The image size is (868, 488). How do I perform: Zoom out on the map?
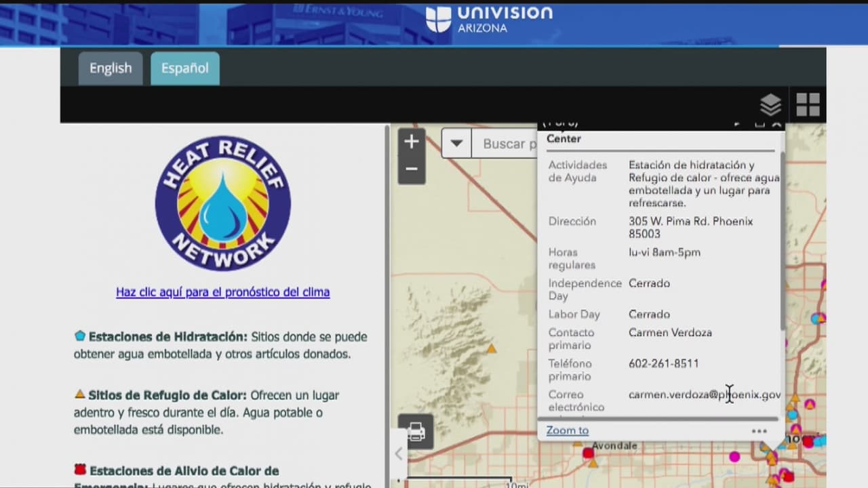(x=412, y=169)
